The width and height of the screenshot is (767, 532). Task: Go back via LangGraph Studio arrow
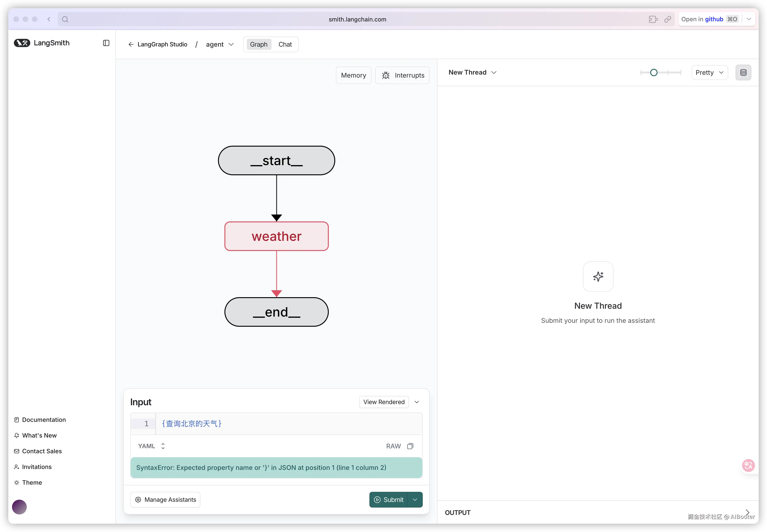coord(131,44)
